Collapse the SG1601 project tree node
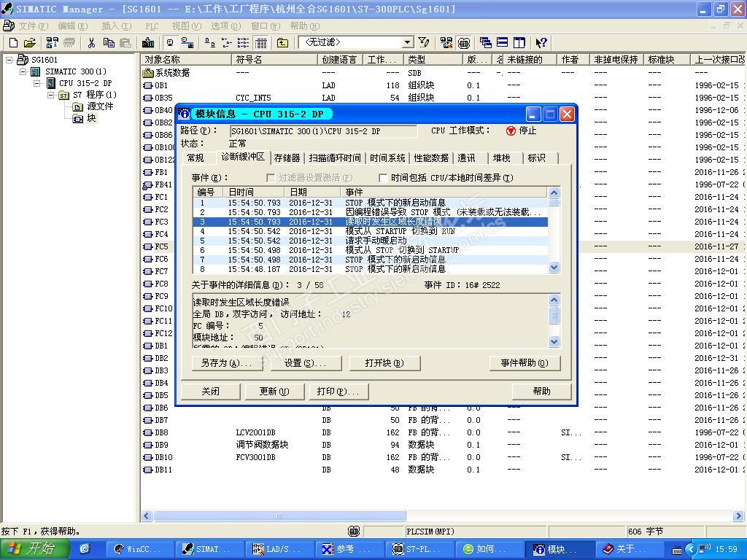Screen dimensions: 747x560 click(9, 60)
